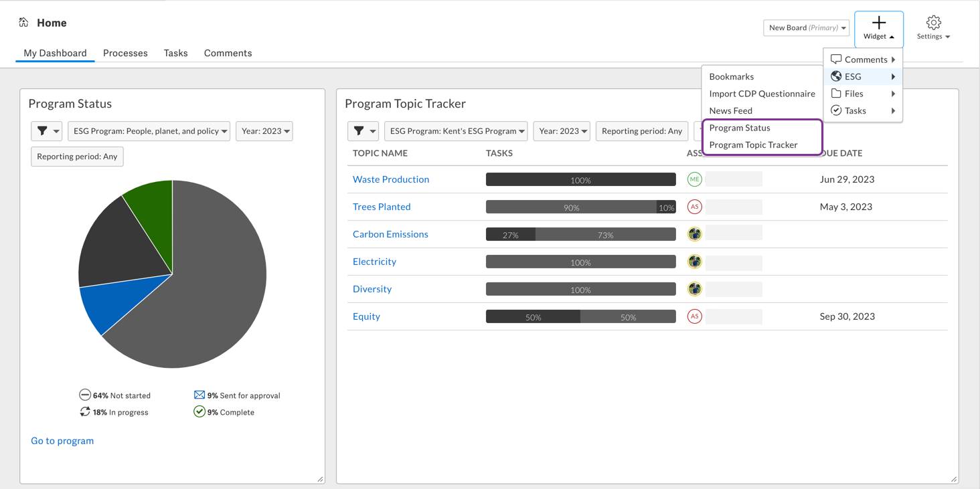The width and height of the screenshot is (980, 489).
Task: Click the Go to program link
Action: (x=62, y=440)
